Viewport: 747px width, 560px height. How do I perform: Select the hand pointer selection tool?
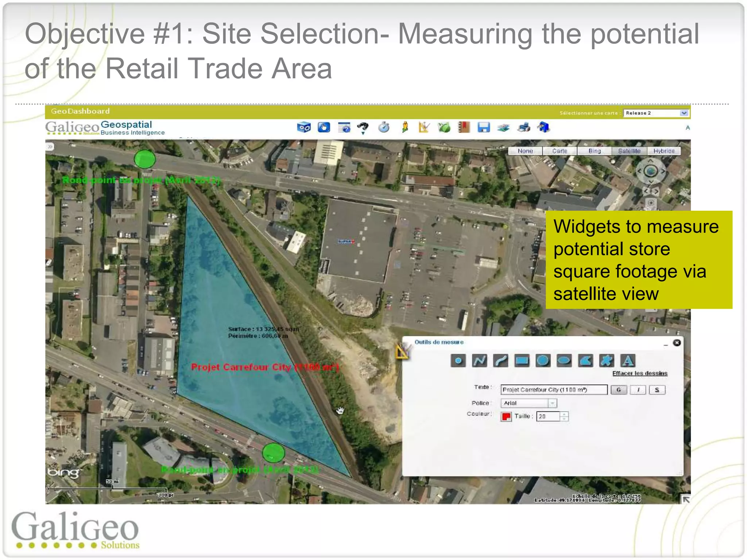coord(324,128)
